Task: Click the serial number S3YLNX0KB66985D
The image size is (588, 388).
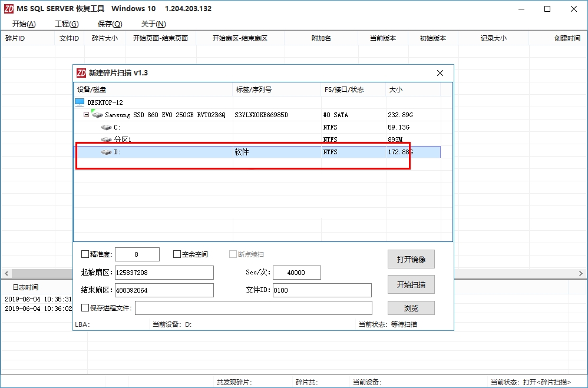Action: tap(262, 115)
